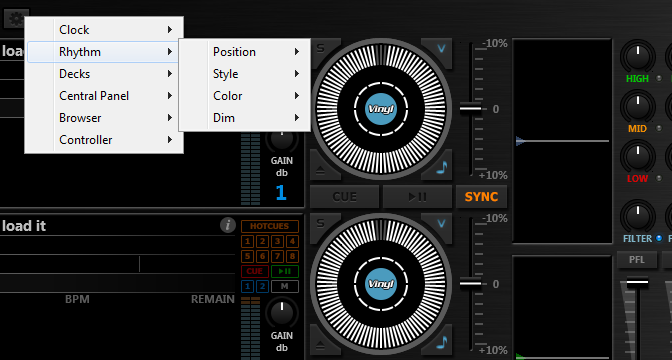Click the upper deck music note icon
Viewport: 672px width, 360px height.
pos(441,167)
